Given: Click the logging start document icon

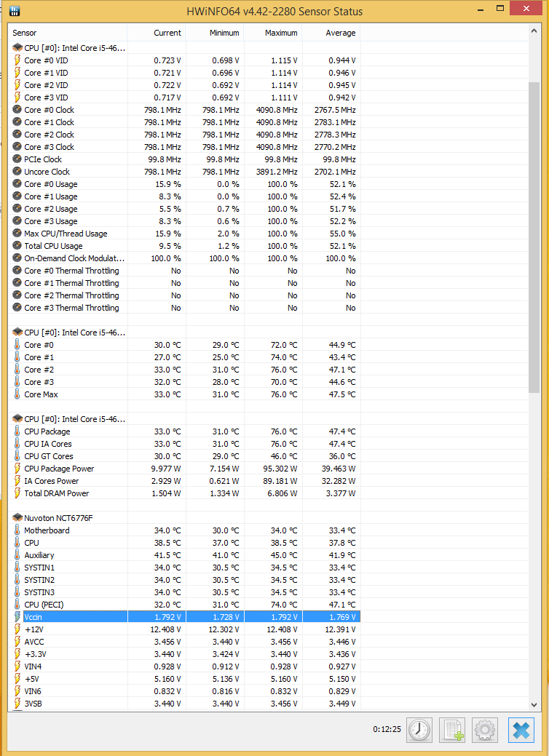Looking at the screenshot, I should click(452, 730).
